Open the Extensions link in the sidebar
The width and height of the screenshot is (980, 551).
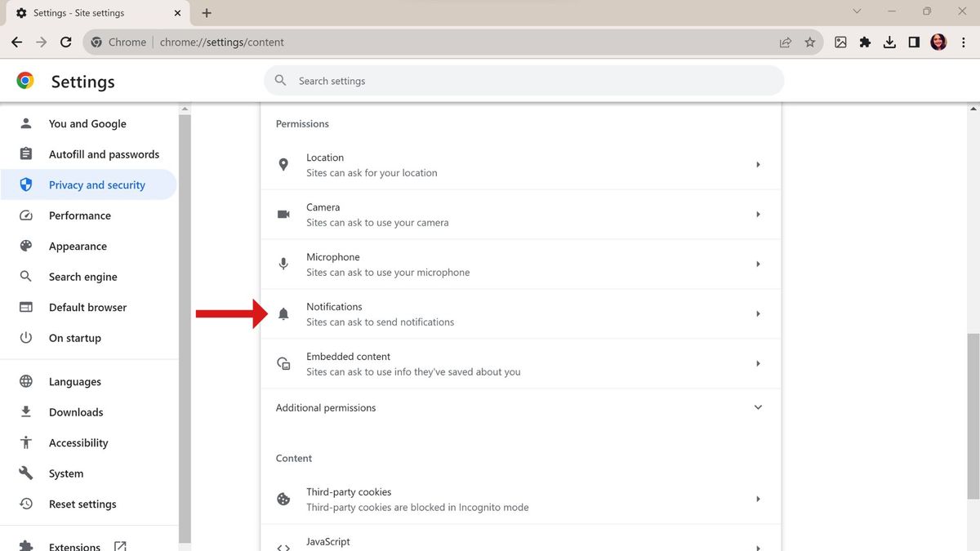(74, 544)
